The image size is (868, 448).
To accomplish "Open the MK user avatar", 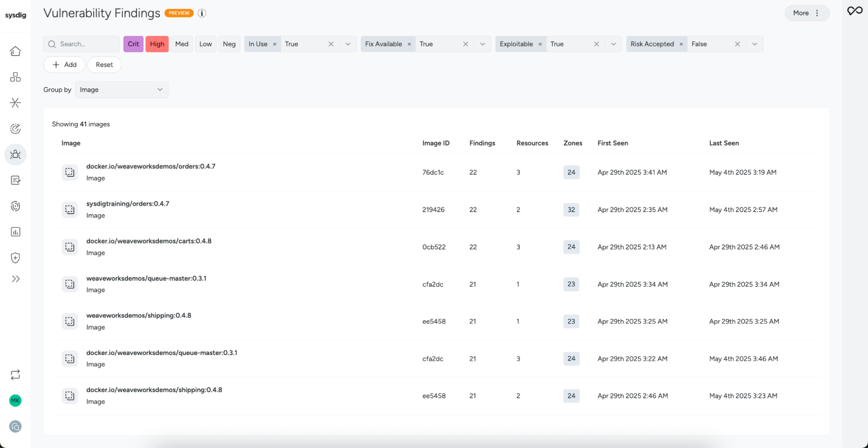I will click(16, 401).
